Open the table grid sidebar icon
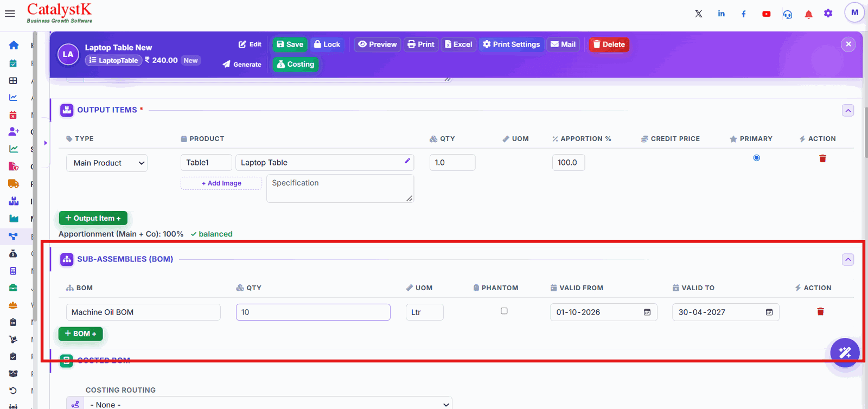This screenshot has width=868, height=409. coord(13,81)
